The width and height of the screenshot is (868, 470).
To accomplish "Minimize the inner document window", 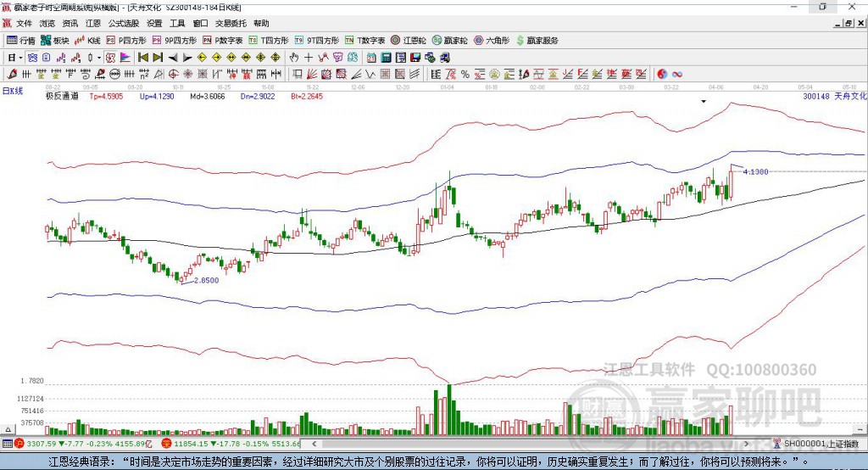I will (837, 23).
